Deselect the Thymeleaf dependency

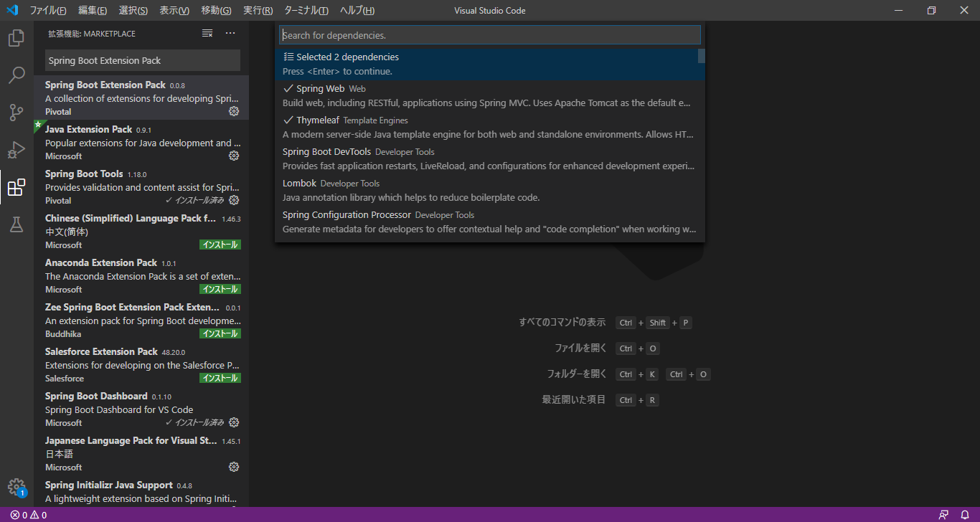tap(490, 128)
